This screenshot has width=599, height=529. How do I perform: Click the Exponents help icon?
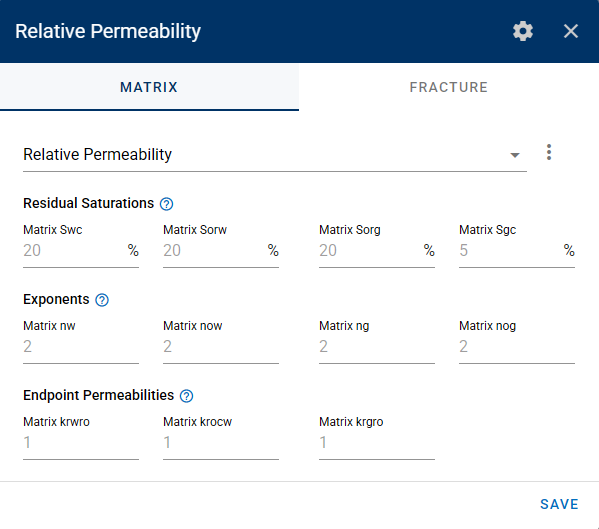(x=102, y=300)
